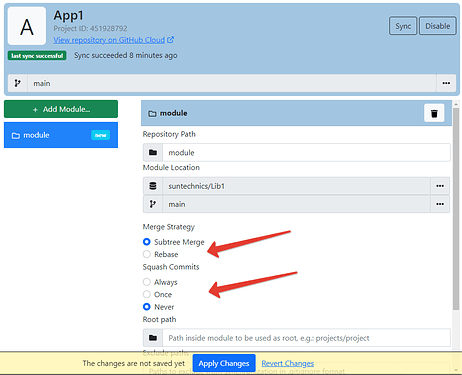Click the Root path input field
Image resolution: width=462 pixels, height=375 pixels.
pyautogui.click(x=306, y=338)
